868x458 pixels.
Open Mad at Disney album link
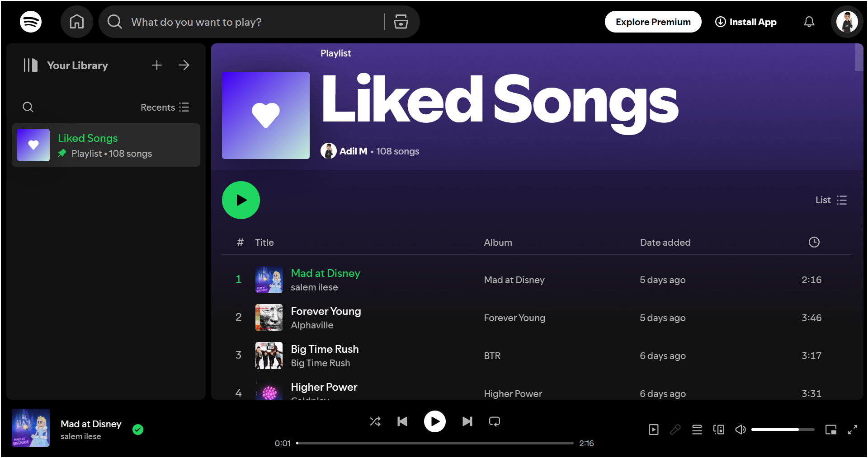click(x=514, y=280)
